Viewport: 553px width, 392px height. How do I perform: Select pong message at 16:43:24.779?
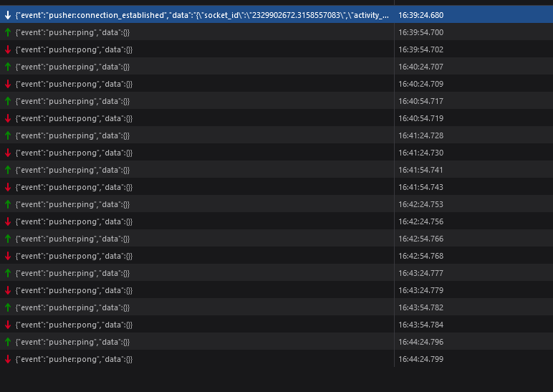(276, 290)
